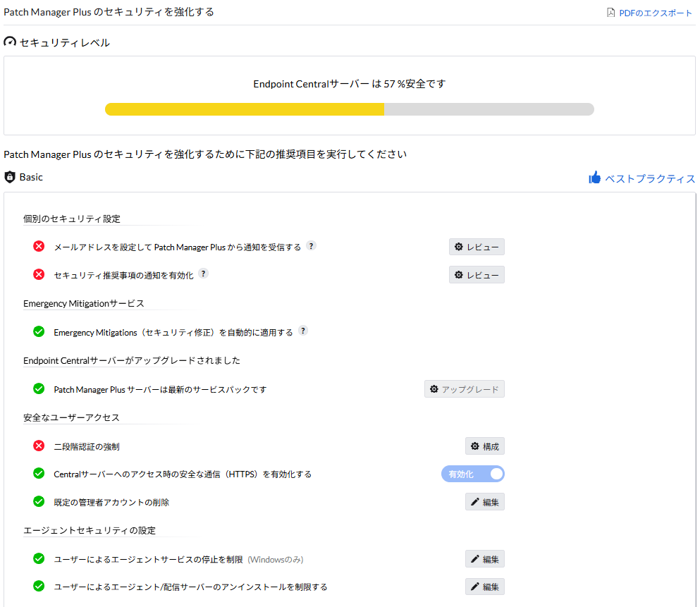Image resolution: width=700 pixels, height=607 pixels.
Task: Click the 二段階認証の強制 label
Action: (x=87, y=447)
